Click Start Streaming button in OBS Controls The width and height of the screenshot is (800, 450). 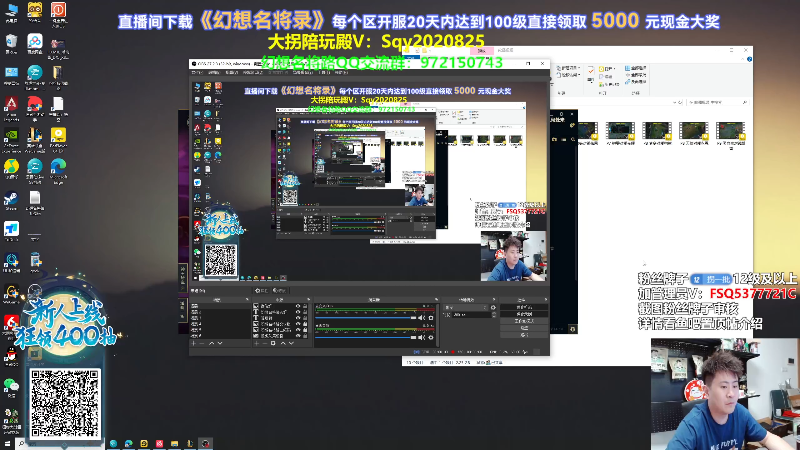(524, 307)
